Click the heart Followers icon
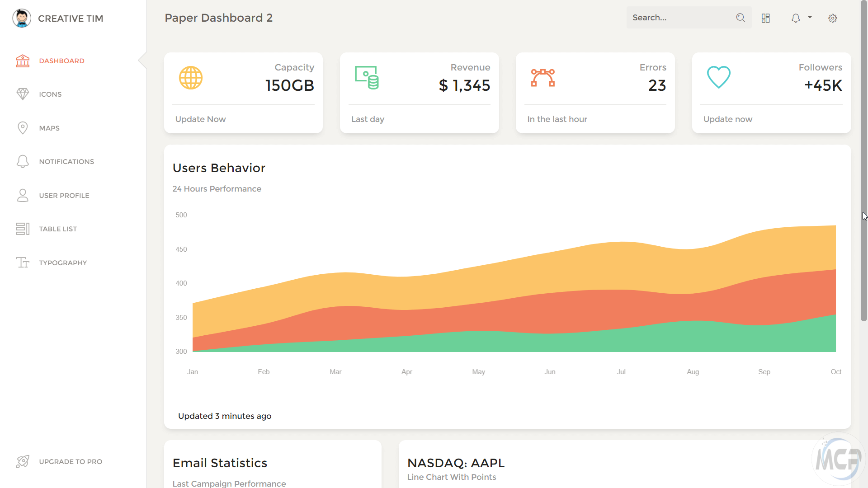Viewport: 868px width, 488px height. tap(718, 77)
